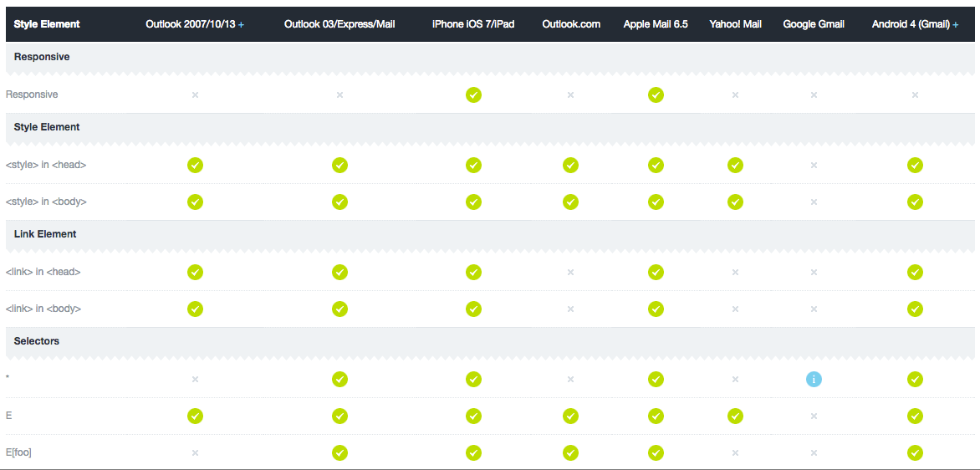The image size is (980, 470).
Task: Click Responsive checkmark under Apple Mail 6.5
Action: (x=656, y=95)
